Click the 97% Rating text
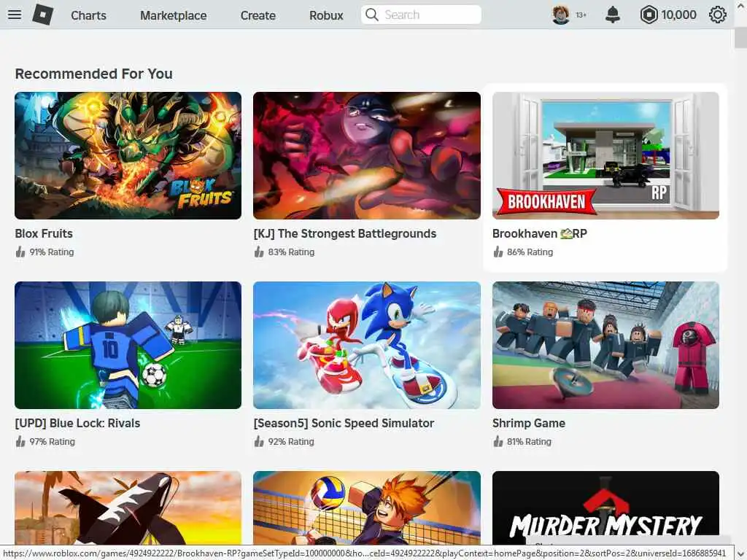Image resolution: width=747 pixels, height=560 pixels. point(52,441)
